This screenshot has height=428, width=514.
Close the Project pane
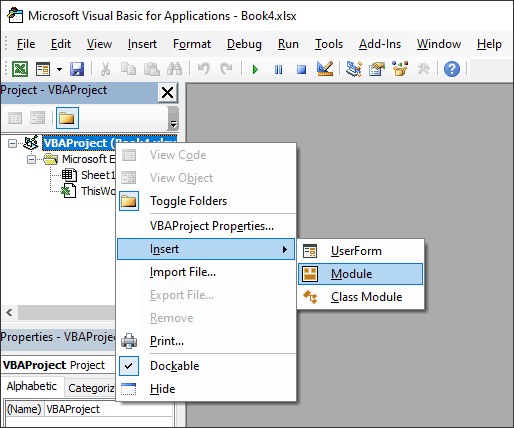click(168, 93)
